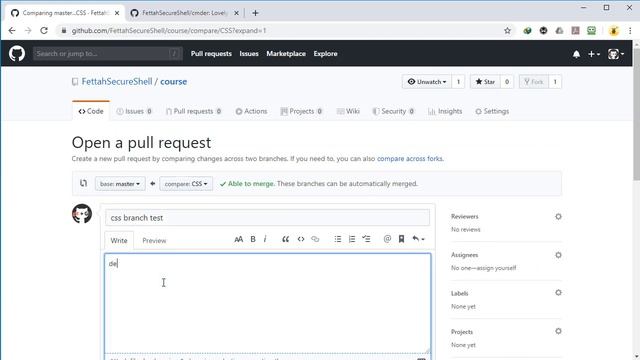Open Issues in the top navigation
The image size is (640, 360).
pyautogui.click(x=249, y=54)
